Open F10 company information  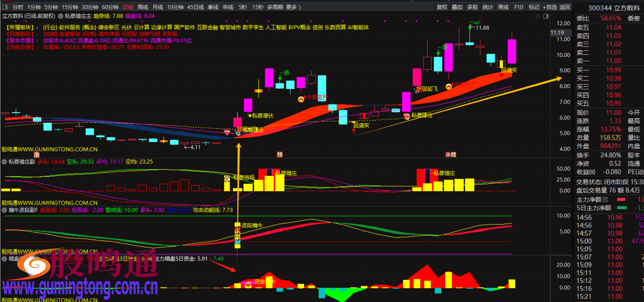tap(518, 7)
